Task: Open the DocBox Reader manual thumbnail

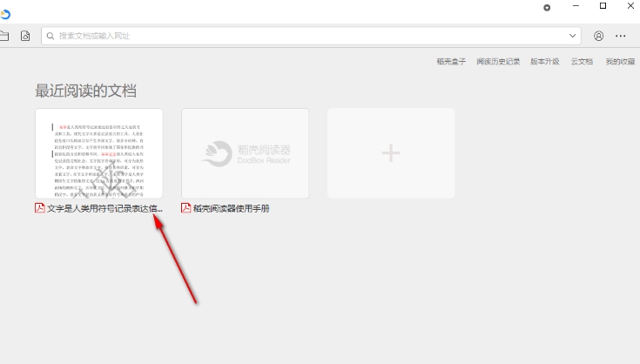Action: point(245,153)
